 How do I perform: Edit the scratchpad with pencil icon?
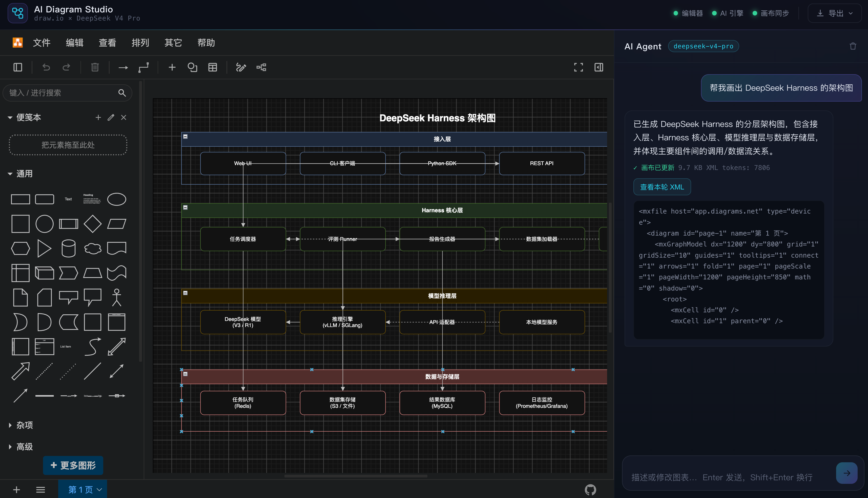point(111,118)
